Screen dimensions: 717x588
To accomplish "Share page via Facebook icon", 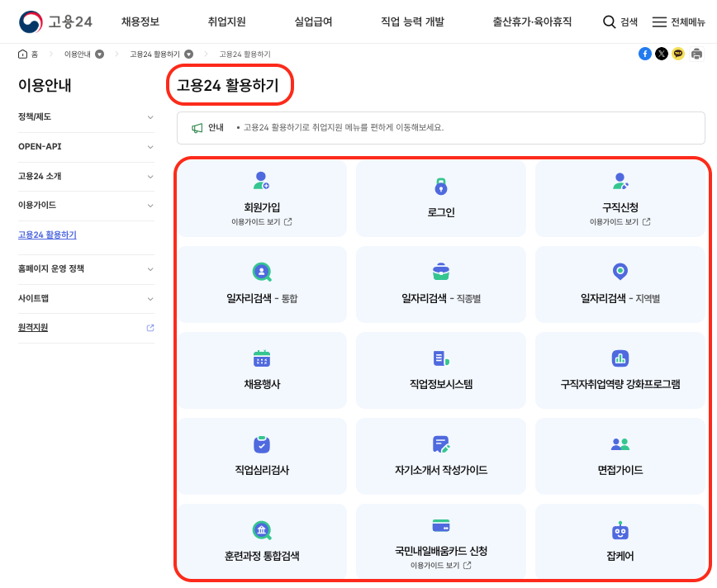I will (x=645, y=54).
